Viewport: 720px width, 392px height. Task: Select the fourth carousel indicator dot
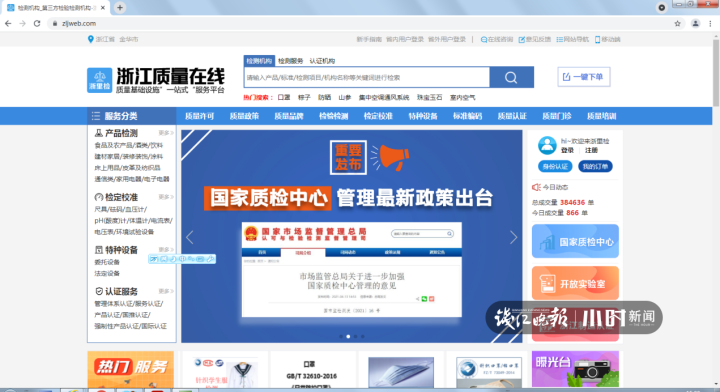pos(363,336)
